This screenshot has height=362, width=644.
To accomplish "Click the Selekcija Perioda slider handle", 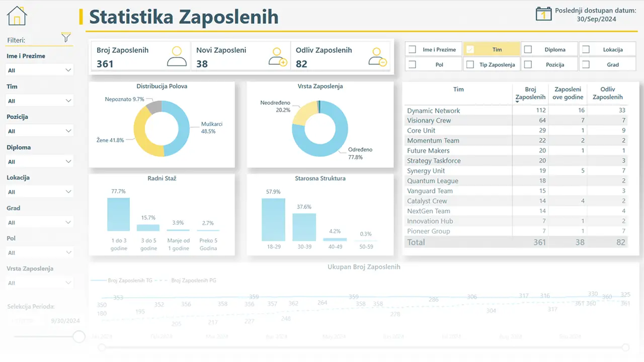I will click(79, 336).
